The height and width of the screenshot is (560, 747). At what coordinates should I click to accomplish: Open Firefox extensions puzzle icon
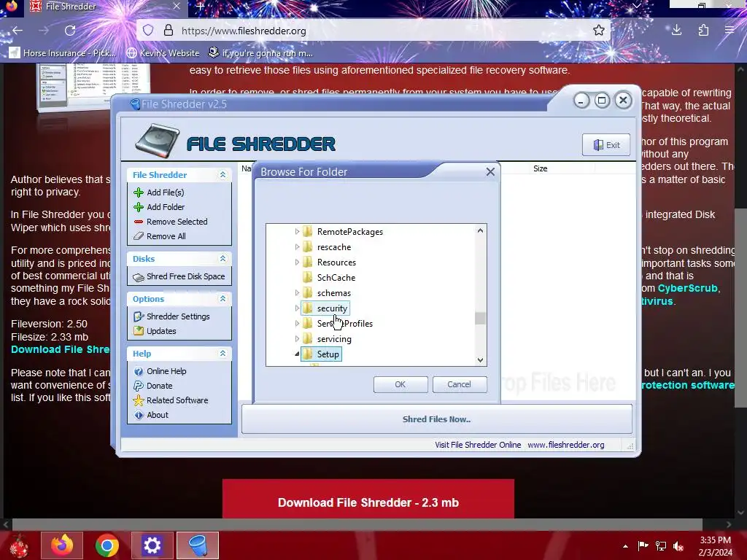(703, 31)
